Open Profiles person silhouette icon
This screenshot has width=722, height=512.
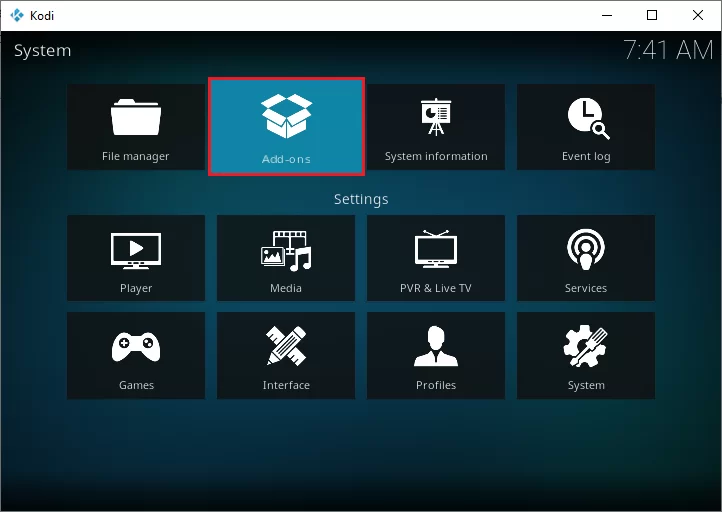436,346
